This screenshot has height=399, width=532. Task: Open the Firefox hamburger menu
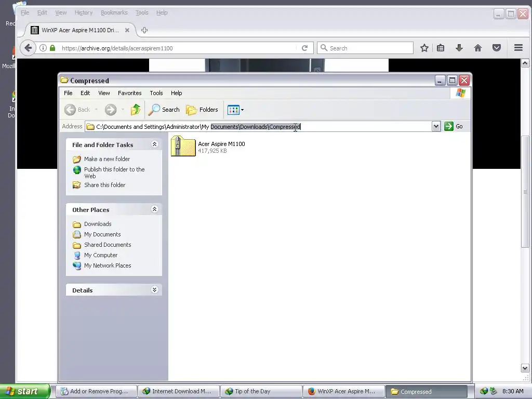[518, 48]
